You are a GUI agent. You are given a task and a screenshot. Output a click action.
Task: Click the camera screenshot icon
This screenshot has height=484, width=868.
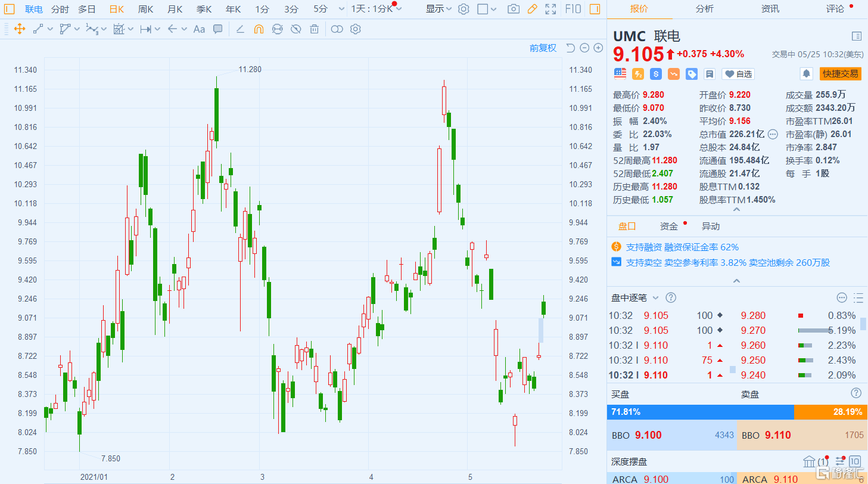pyautogui.click(x=513, y=9)
